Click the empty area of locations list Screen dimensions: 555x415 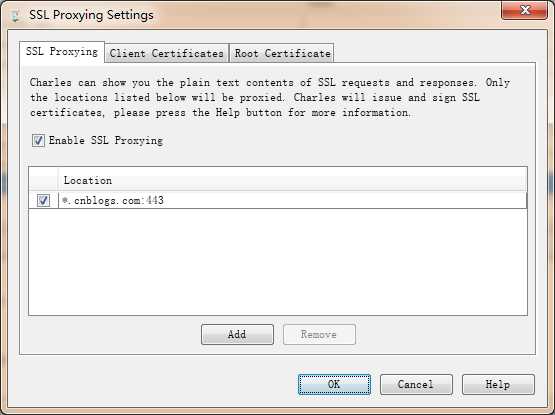(x=278, y=262)
